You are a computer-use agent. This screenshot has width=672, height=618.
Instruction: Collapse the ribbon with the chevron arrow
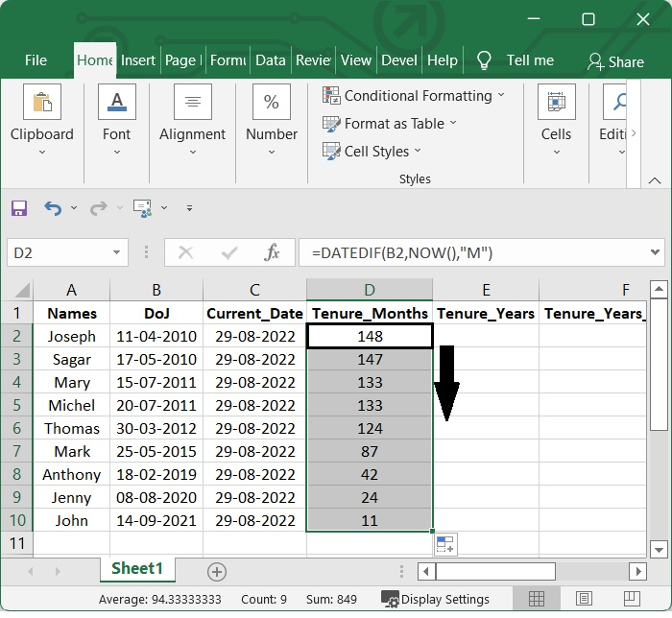click(654, 180)
